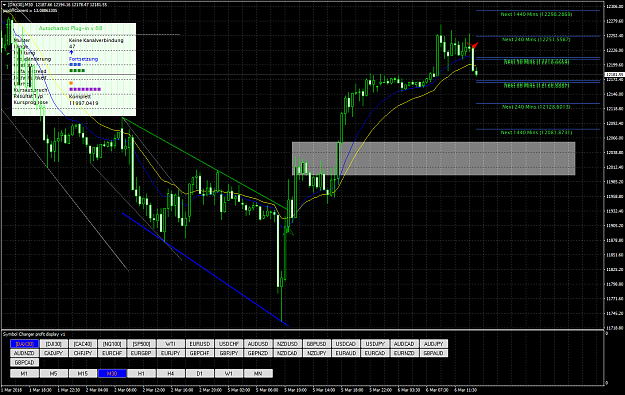This screenshot has width=625, height=395.
Task: Switch to AUDNZD symbol
Action: pos(24,353)
